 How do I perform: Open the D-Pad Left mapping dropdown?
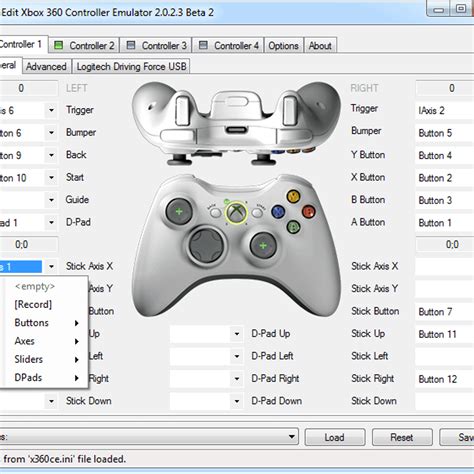click(x=237, y=356)
